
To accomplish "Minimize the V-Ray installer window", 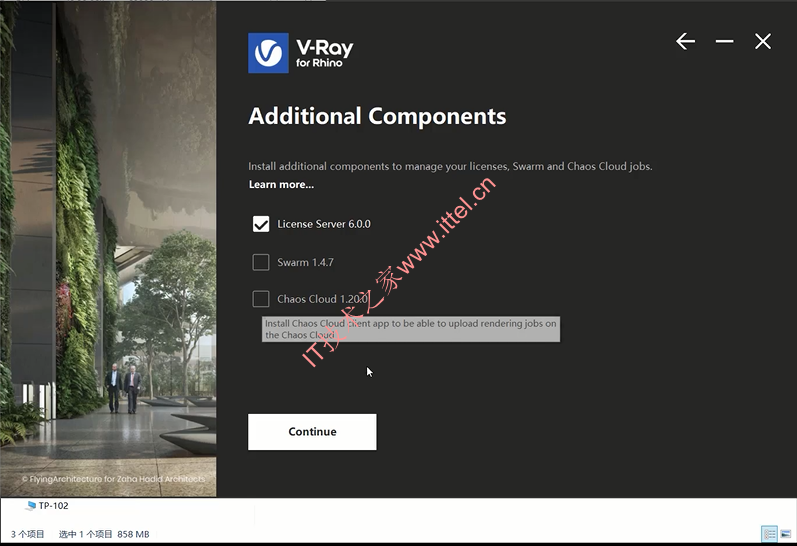I will tap(724, 41).
